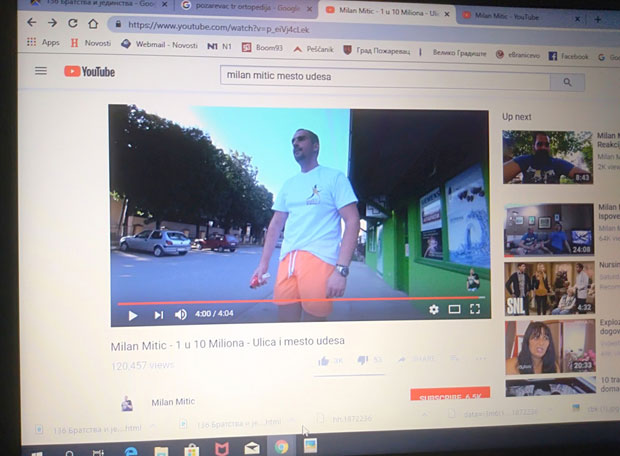Go to YouTube home via logo
Screen dimensions: 620x456
coord(90,72)
